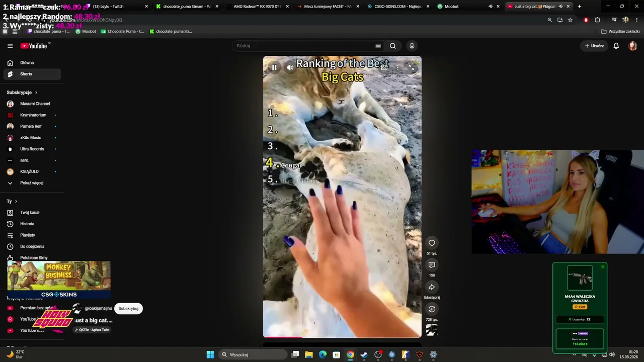Enter fullscreen for the Short

[412, 67]
